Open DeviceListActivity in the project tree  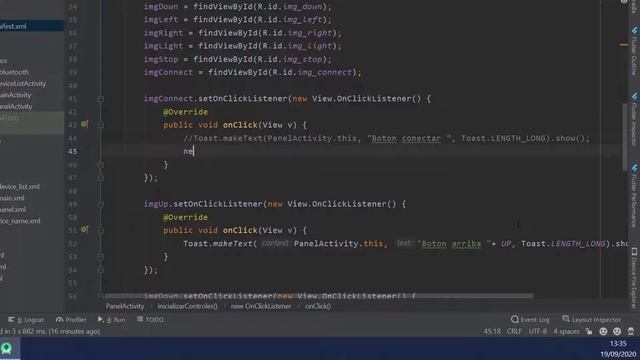tap(23, 83)
